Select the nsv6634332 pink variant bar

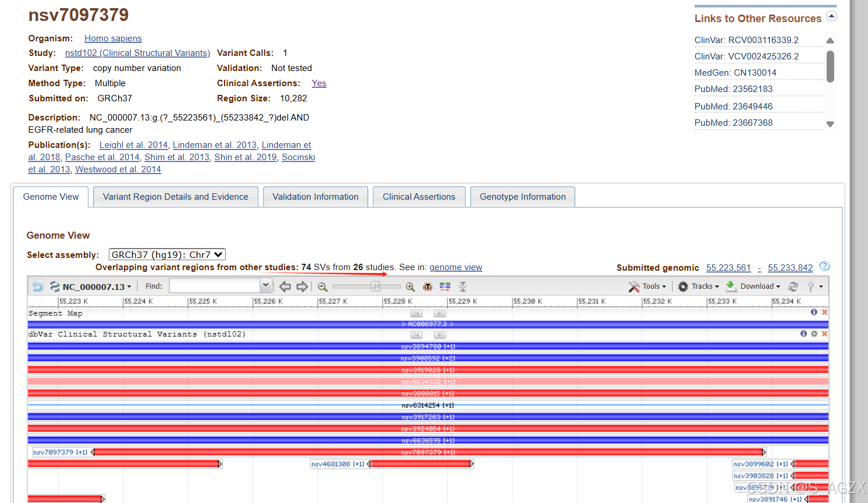point(428,382)
